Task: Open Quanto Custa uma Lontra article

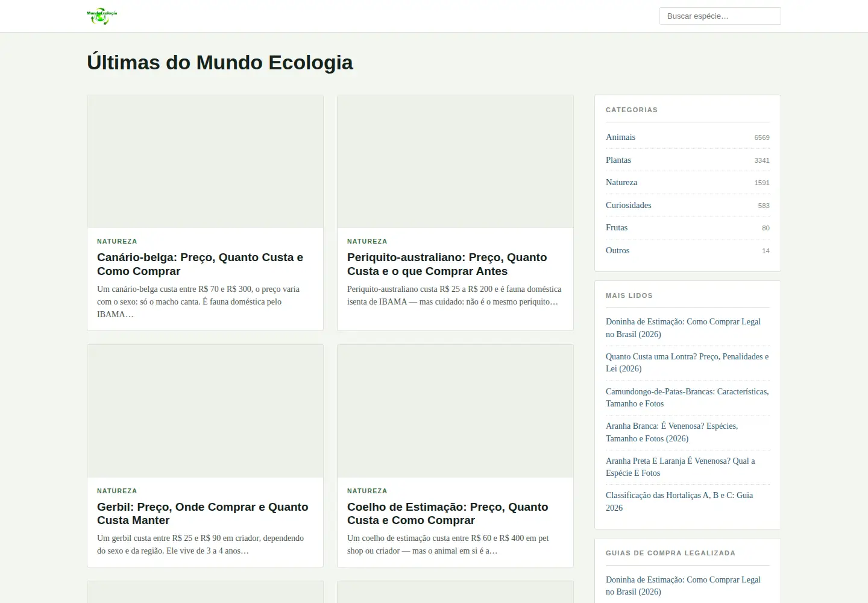Action: click(x=687, y=362)
